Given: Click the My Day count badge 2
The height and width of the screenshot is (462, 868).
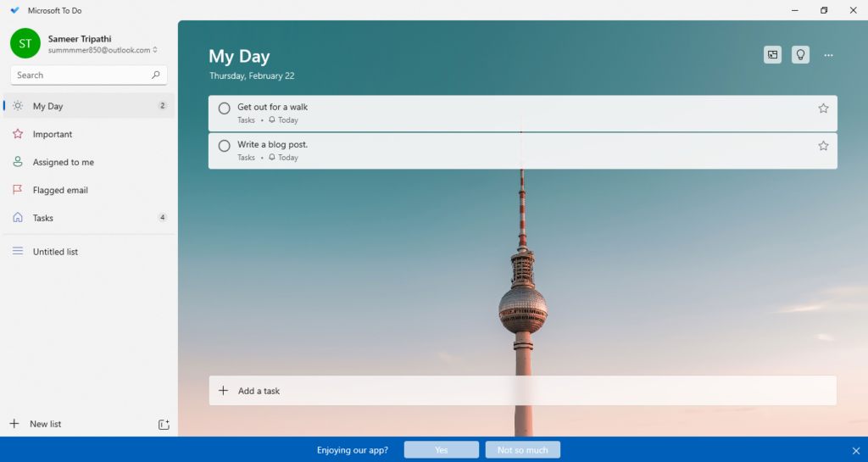Looking at the screenshot, I should coord(162,106).
